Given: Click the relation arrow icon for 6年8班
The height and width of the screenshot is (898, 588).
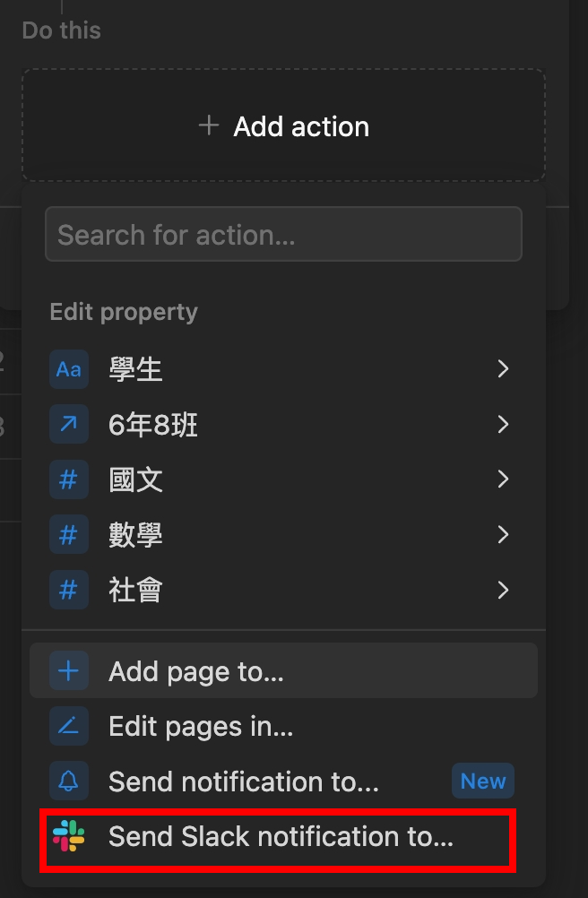Looking at the screenshot, I should tap(69, 424).
